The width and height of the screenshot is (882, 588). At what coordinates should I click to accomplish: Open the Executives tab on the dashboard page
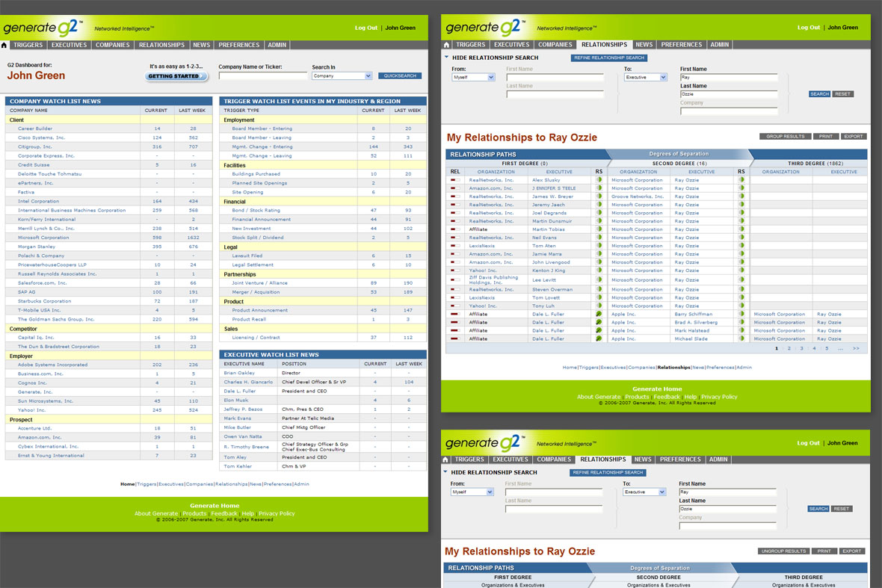coord(69,45)
